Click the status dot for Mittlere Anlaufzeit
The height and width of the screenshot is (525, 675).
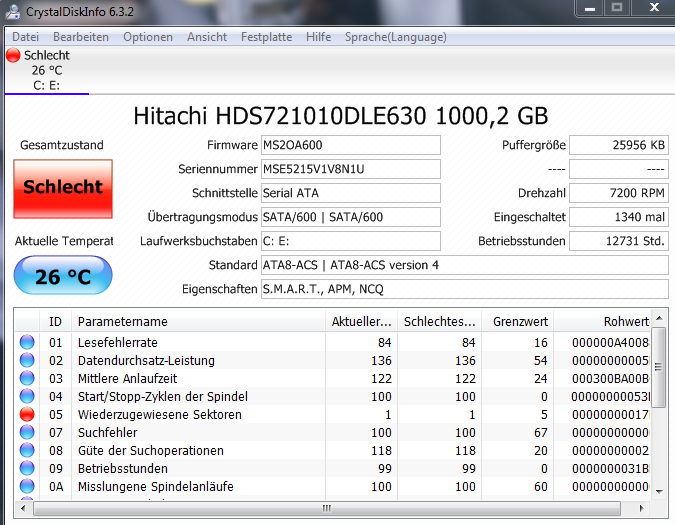pos(27,378)
